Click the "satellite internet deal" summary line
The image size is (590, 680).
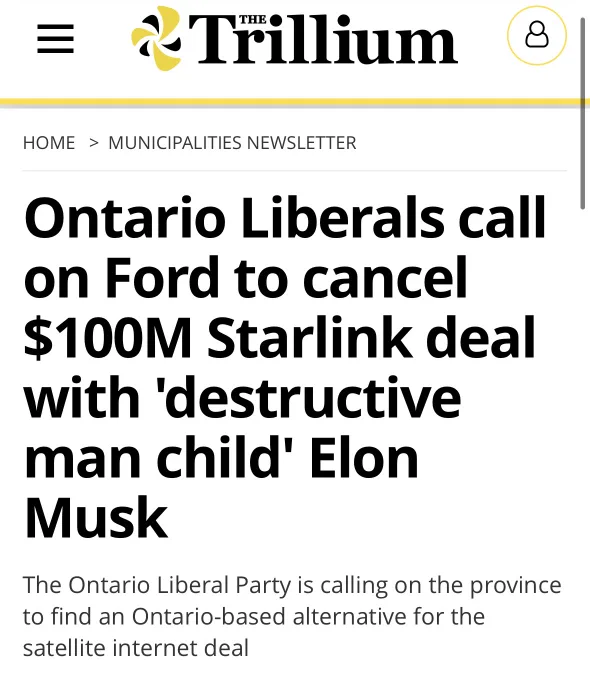coord(135,648)
